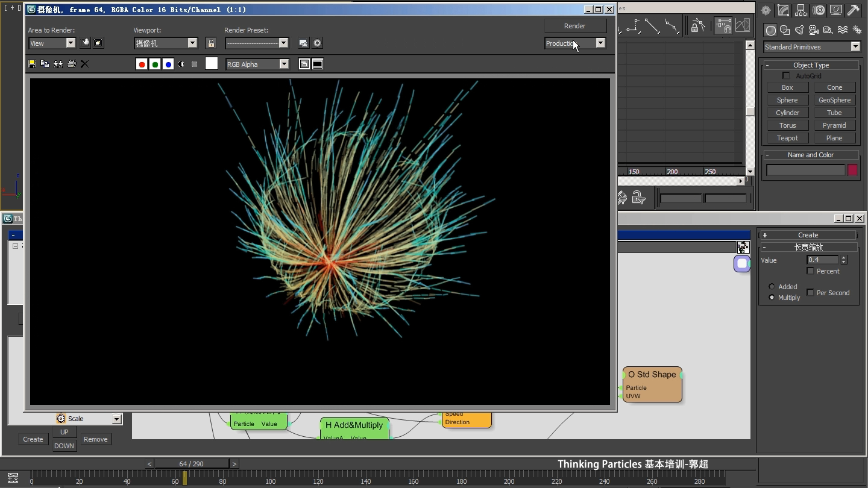The height and width of the screenshot is (488, 868).
Task: Collapse the 长宽缩放 rollout
Action: 808,247
